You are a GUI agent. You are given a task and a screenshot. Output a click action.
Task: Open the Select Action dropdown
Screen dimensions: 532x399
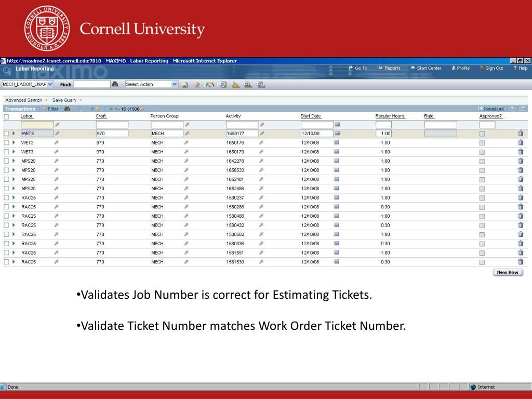[175, 84]
